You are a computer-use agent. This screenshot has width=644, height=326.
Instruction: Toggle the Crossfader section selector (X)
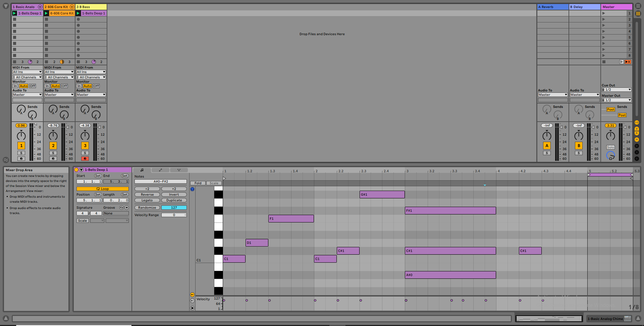[x=637, y=152]
